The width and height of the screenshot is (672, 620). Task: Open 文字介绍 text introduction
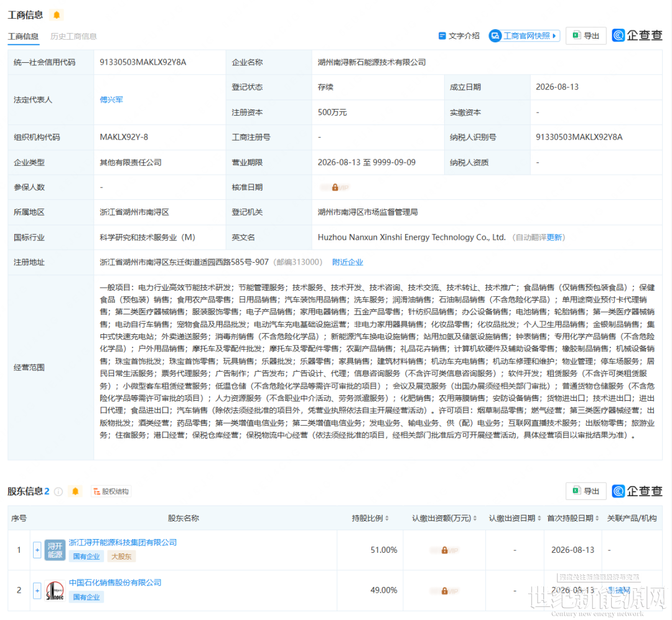pos(459,36)
